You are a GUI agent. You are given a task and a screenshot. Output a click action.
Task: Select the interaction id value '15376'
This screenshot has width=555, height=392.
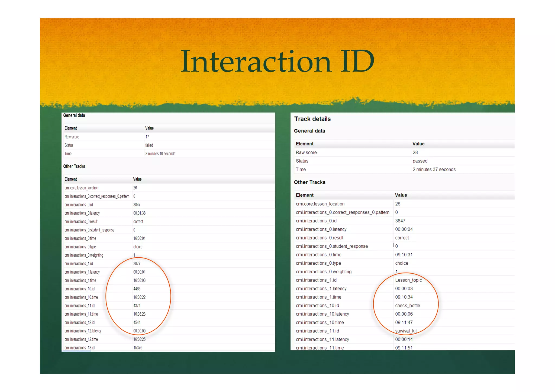pos(138,348)
